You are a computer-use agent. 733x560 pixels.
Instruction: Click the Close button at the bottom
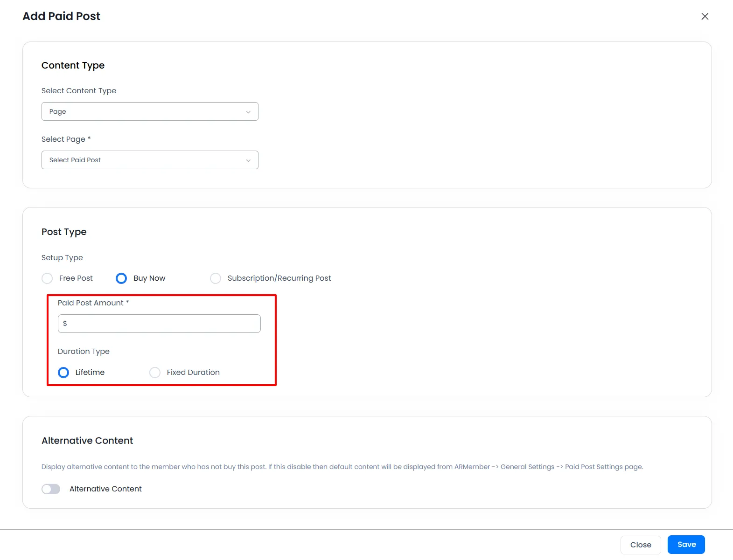coord(640,545)
